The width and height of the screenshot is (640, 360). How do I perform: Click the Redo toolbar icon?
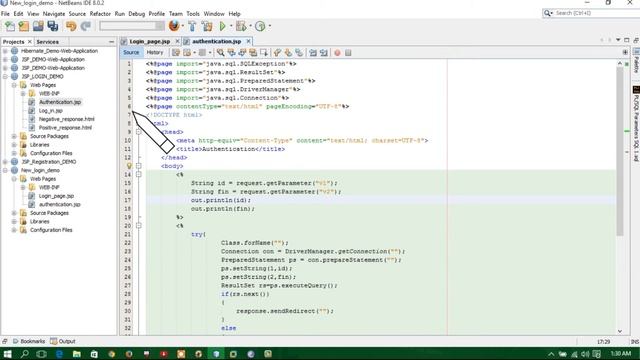coord(85,26)
